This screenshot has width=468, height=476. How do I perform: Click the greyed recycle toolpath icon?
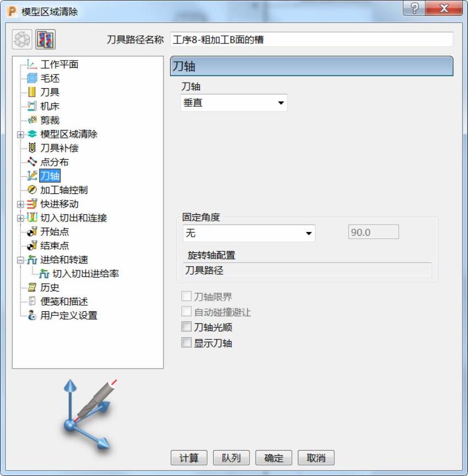click(22, 40)
